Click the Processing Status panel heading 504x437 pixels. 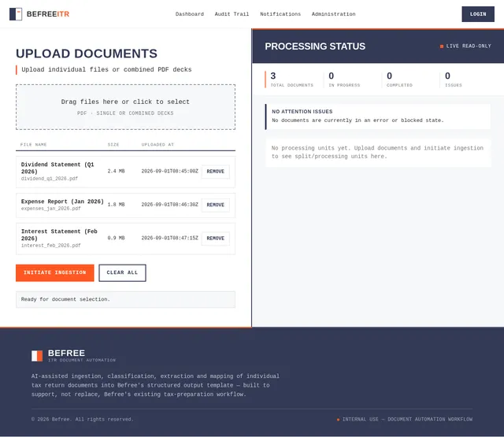(x=315, y=46)
